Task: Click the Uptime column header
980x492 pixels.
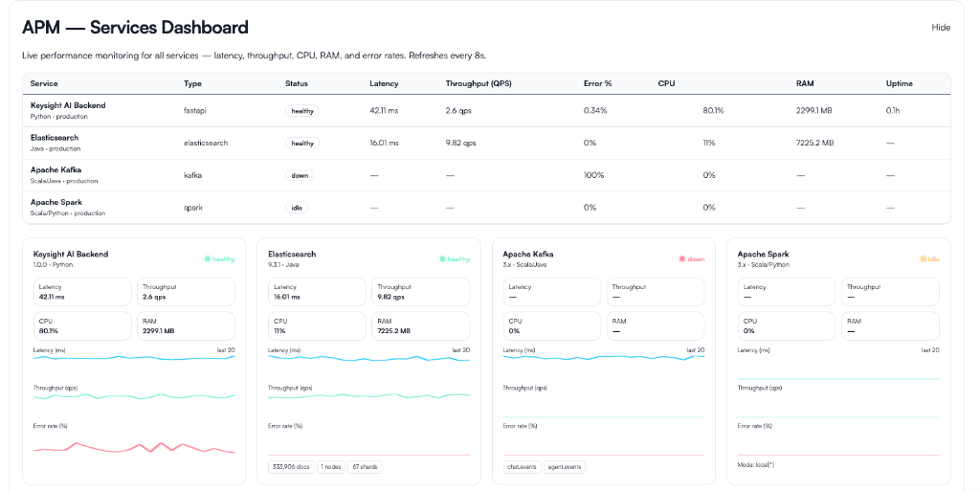Action: point(899,83)
